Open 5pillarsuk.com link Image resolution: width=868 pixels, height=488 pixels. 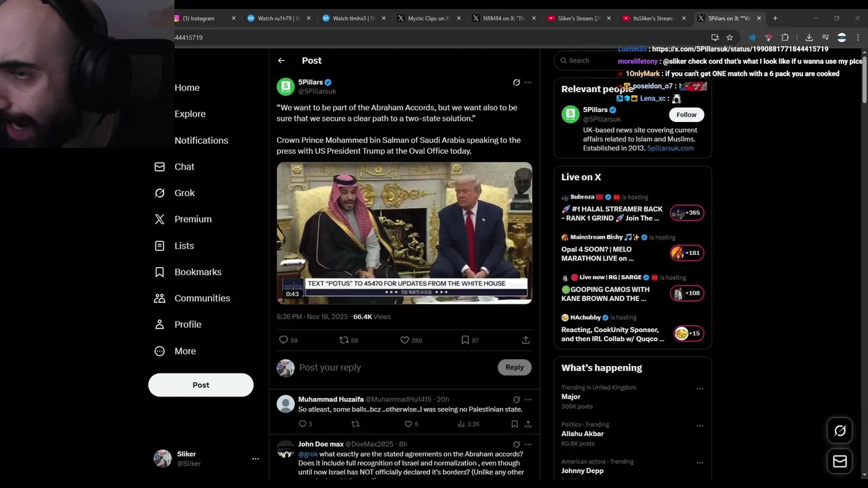click(x=670, y=148)
